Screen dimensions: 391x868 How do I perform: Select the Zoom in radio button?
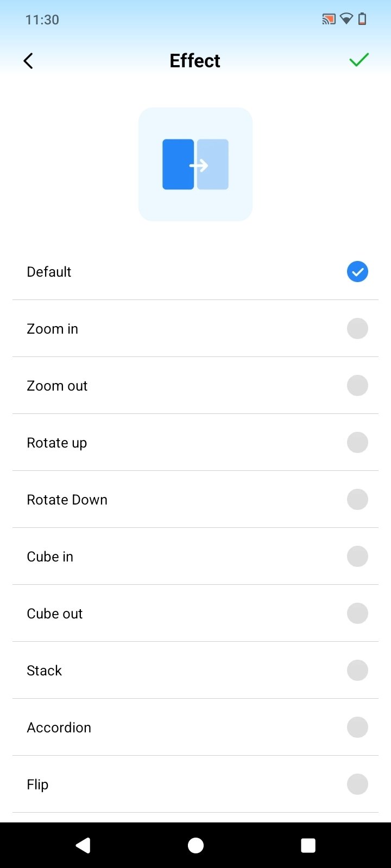tap(357, 329)
